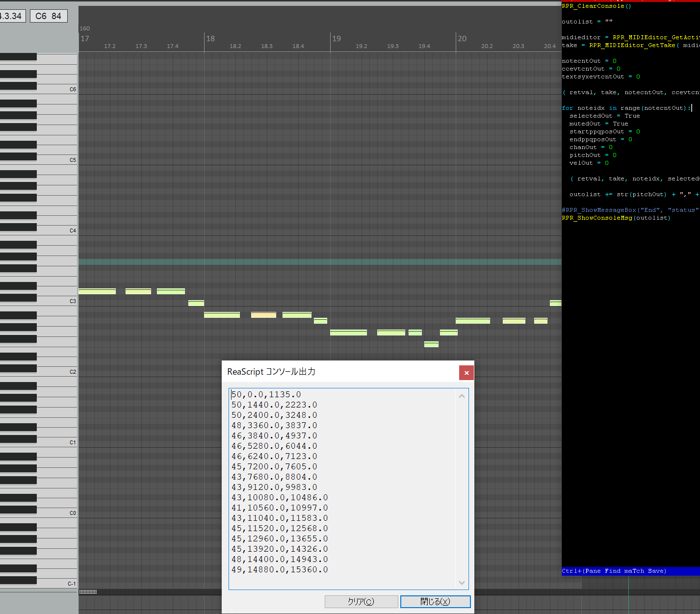Click 'RPR_ShowConsoleMsg(outolist)' in script editor

(x=616, y=218)
